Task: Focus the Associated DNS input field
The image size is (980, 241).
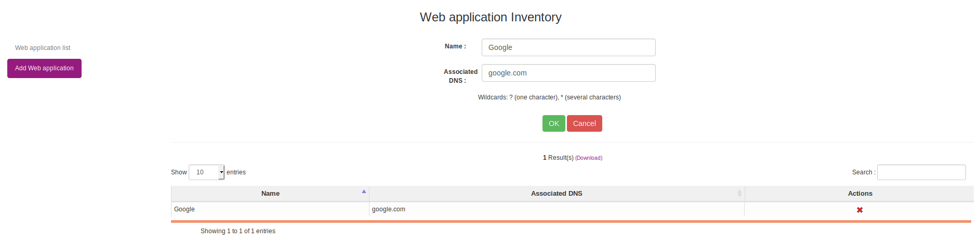Action: [568, 73]
